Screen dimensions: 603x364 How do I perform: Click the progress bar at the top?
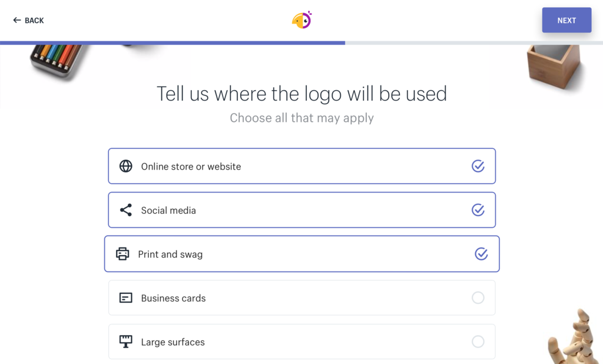pos(301,43)
